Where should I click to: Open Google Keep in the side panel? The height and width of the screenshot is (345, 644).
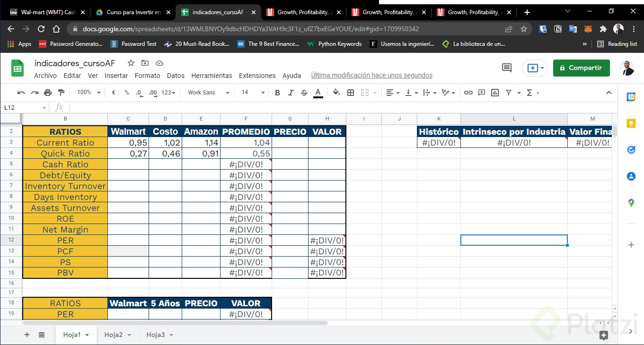point(631,123)
